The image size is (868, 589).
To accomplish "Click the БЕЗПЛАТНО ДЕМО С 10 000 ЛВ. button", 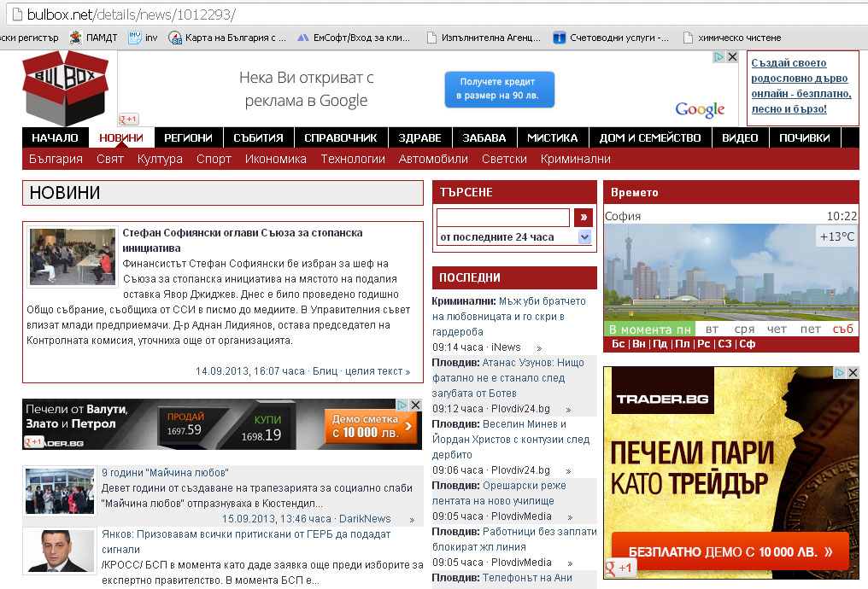I will [730, 551].
